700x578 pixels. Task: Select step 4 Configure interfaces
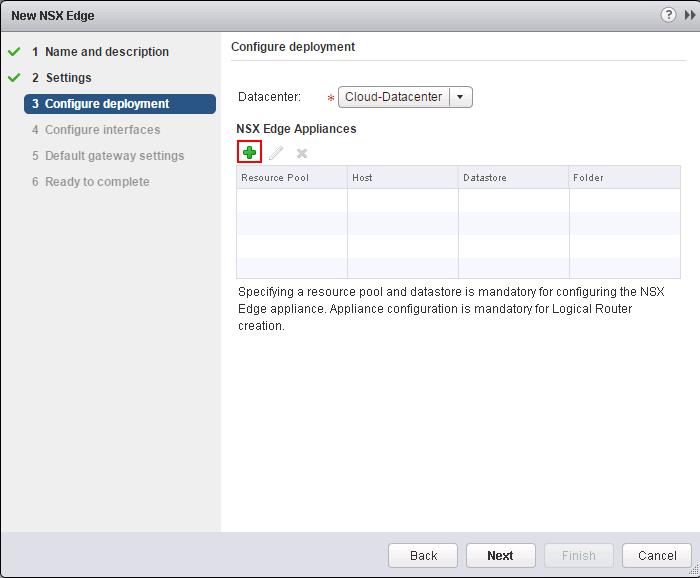point(96,130)
